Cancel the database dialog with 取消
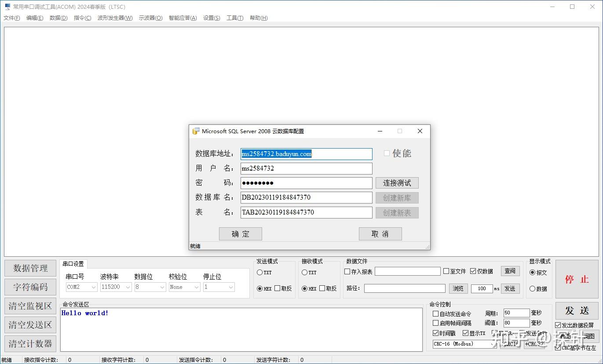This screenshot has width=603, height=364. pyautogui.click(x=380, y=234)
